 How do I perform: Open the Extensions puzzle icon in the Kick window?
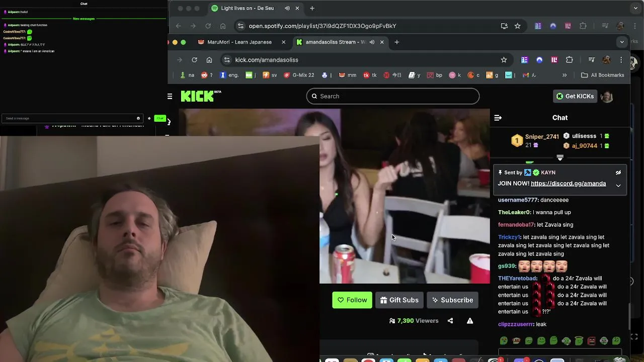click(x=570, y=60)
